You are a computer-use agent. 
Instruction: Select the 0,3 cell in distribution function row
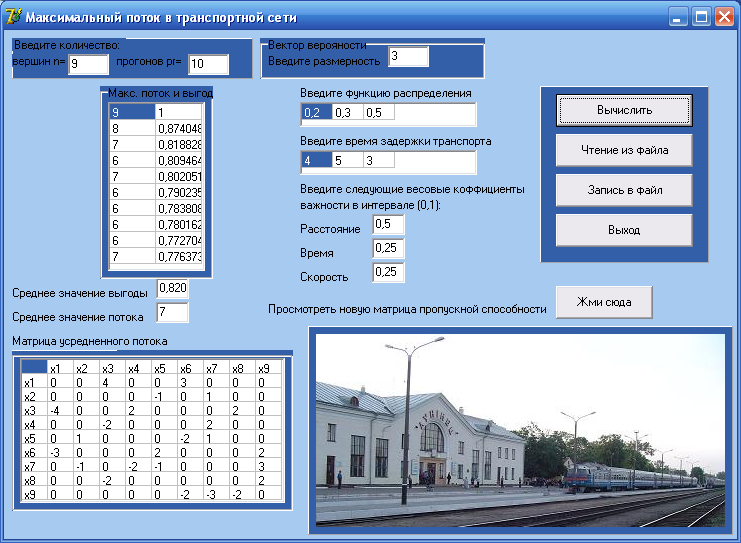tap(347, 112)
